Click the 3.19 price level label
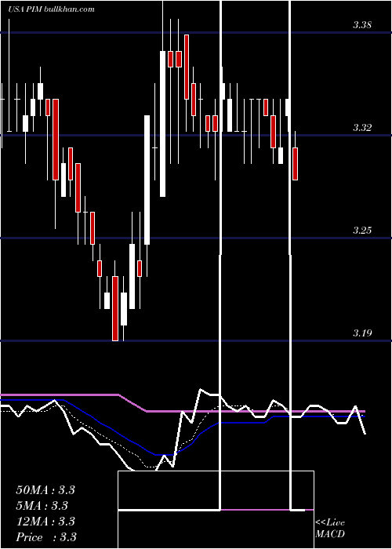392x549 pixels. point(362,333)
